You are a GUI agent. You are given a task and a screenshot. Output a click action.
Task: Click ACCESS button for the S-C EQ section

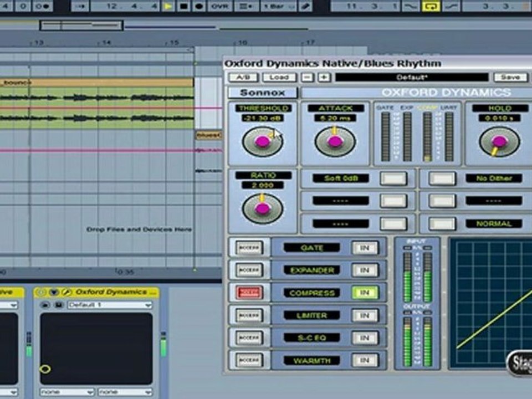click(249, 337)
